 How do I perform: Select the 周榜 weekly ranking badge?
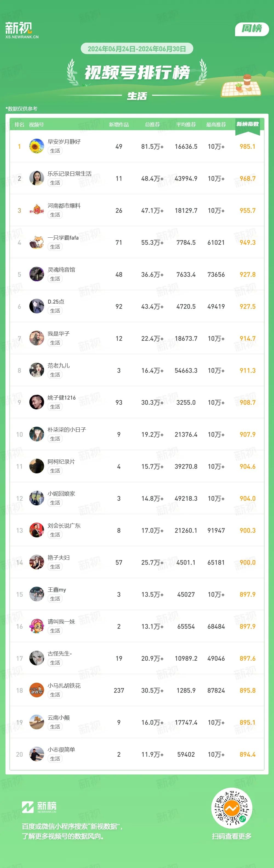(252, 29)
